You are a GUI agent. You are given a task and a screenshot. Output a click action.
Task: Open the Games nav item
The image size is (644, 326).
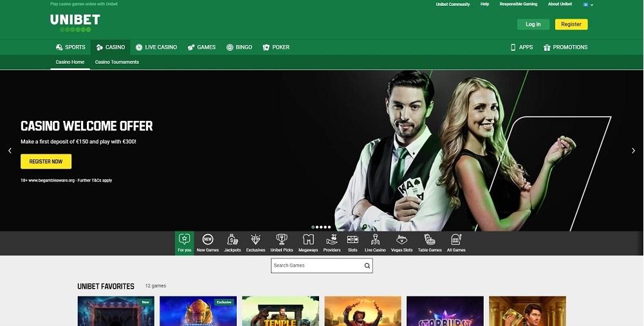tap(201, 47)
